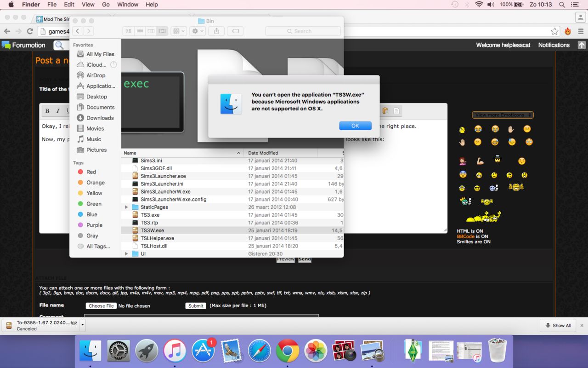Click the Preview post button

[x=285, y=259]
